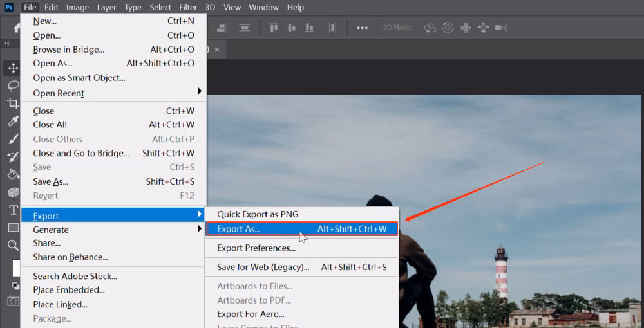Screen dimensions: 644x328
Task: Select the Horizontal Type tool
Action: click(x=13, y=210)
